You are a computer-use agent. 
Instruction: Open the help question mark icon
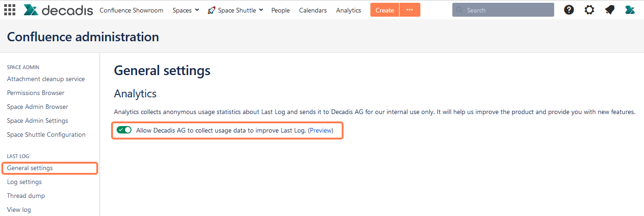[569, 10]
